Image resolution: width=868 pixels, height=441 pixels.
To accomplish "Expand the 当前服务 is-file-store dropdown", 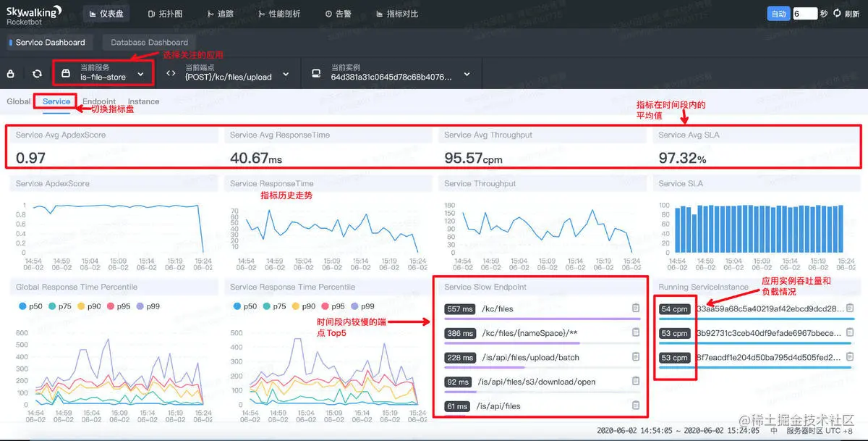I will [x=140, y=75].
